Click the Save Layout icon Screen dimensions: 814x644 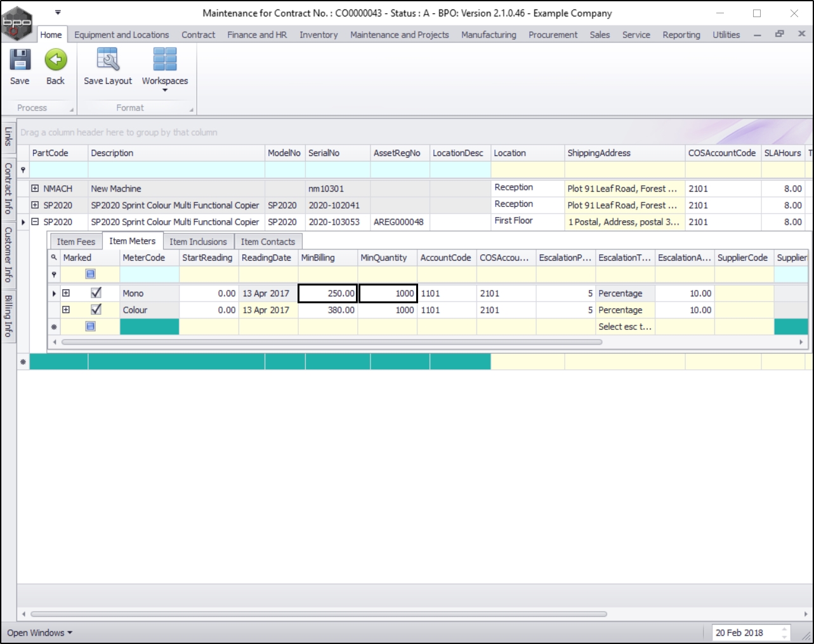tap(108, 59)
